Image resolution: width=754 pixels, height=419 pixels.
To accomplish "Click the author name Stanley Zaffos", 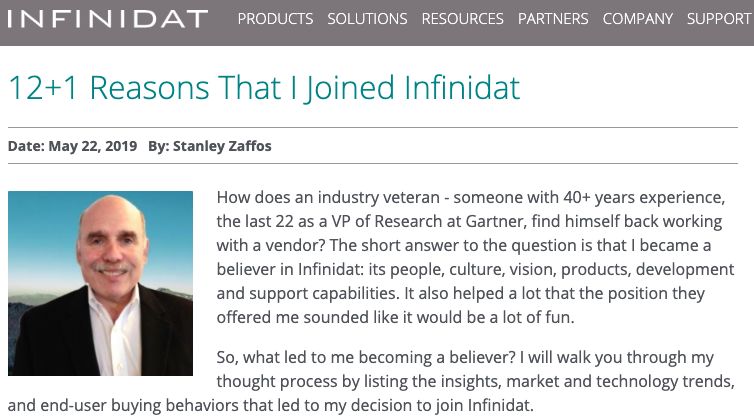I will pyautogui.click(x=222, y=146).
